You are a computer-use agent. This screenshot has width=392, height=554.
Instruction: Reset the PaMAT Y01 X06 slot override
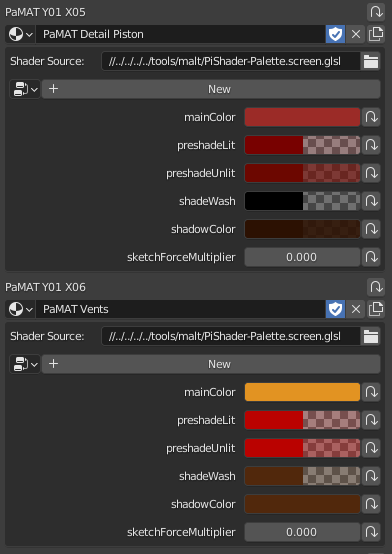[x=376, y=287]
